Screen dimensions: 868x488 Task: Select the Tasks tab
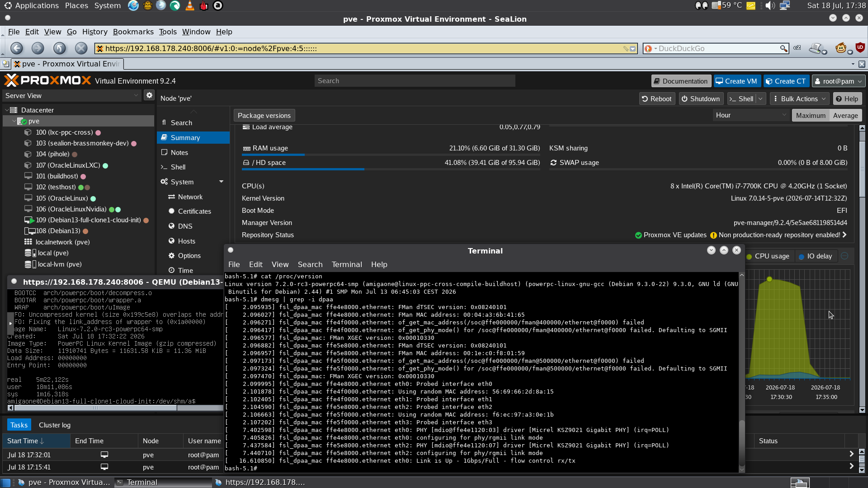click(x=19, y=425)
